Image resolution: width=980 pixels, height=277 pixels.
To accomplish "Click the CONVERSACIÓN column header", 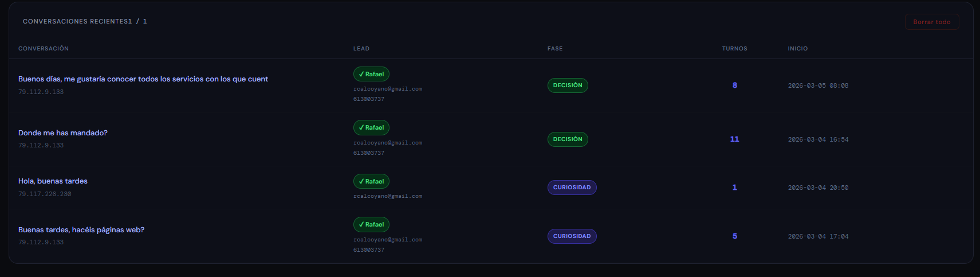I will pos(44,49).
